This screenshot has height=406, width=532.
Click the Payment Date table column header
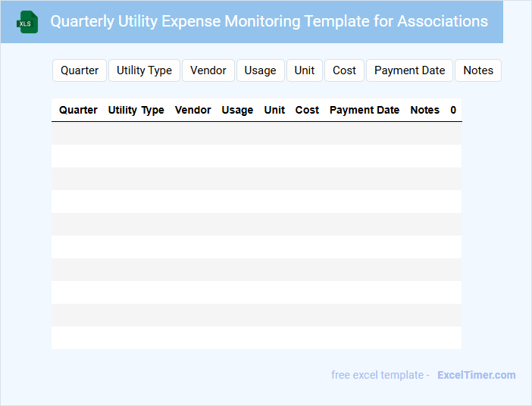tap(365, 110)
